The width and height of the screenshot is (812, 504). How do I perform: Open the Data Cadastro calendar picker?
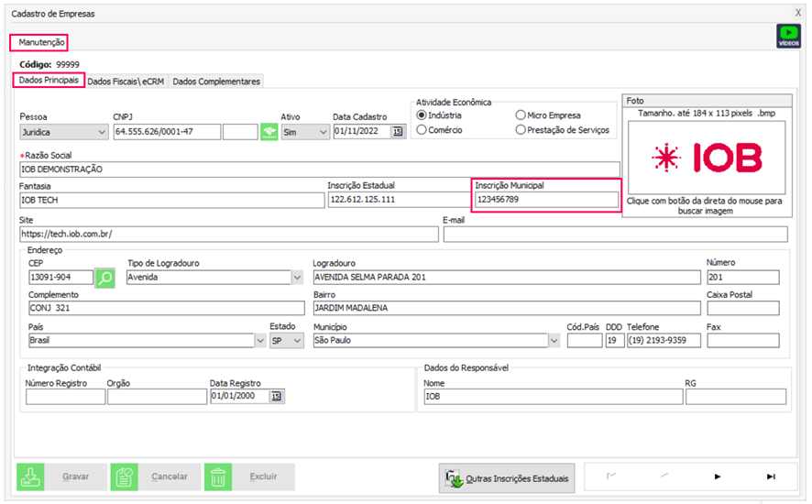tap(398, 132)
